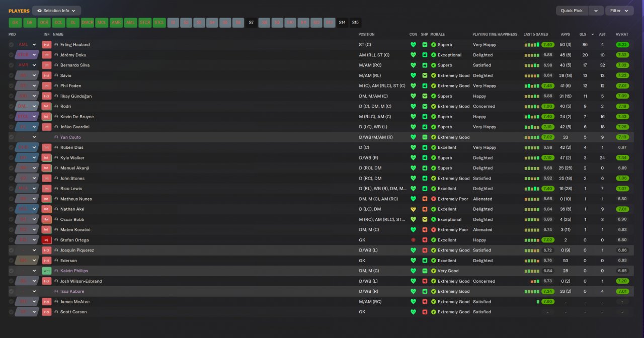The width and height of the screenshot is (644, 338).
Task: Click the yellow condition heart for Nathan Aké
Action: (414, 209)
